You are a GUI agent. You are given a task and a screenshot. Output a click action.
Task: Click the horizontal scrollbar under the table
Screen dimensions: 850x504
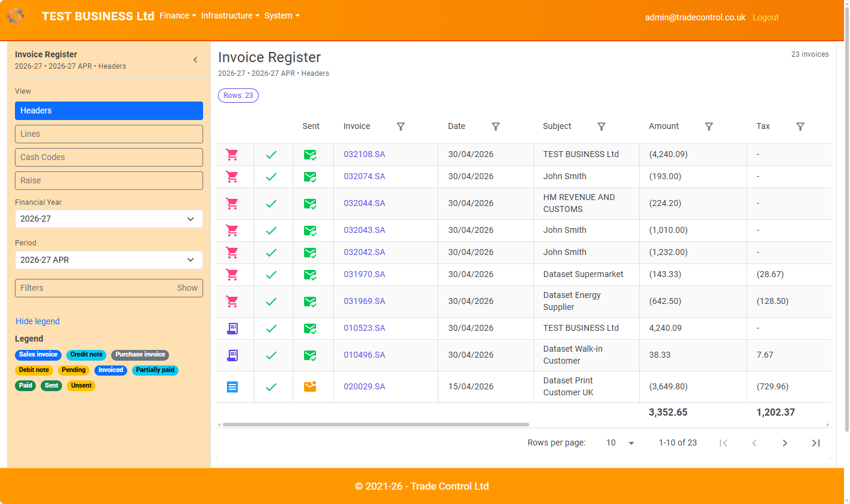[x=376, y=425]
